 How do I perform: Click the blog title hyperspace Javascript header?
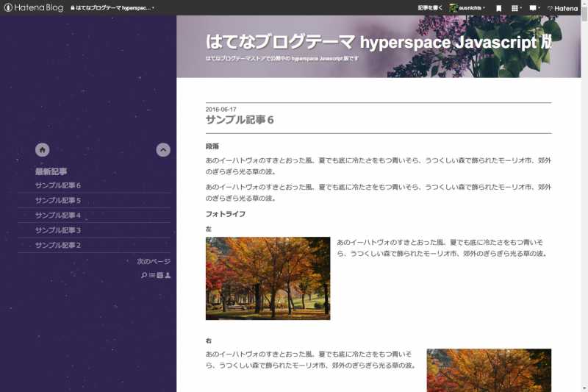pos(379,42)
